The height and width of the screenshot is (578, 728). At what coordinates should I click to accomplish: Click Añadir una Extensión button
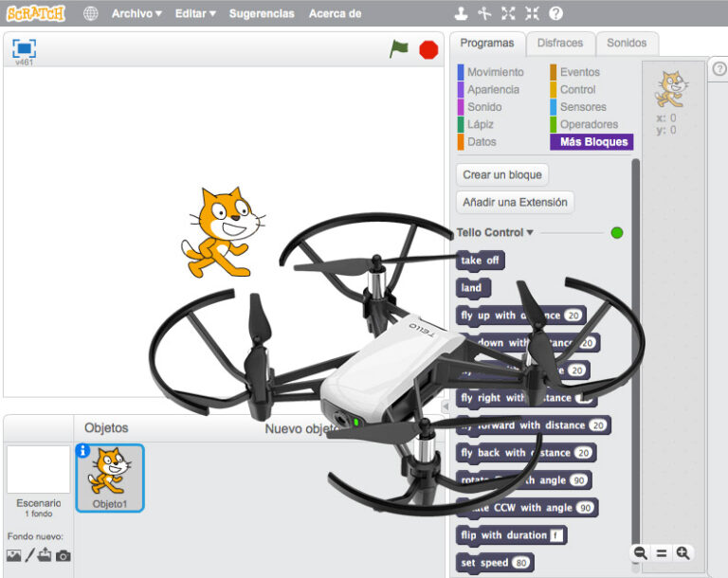click(515, 202)
